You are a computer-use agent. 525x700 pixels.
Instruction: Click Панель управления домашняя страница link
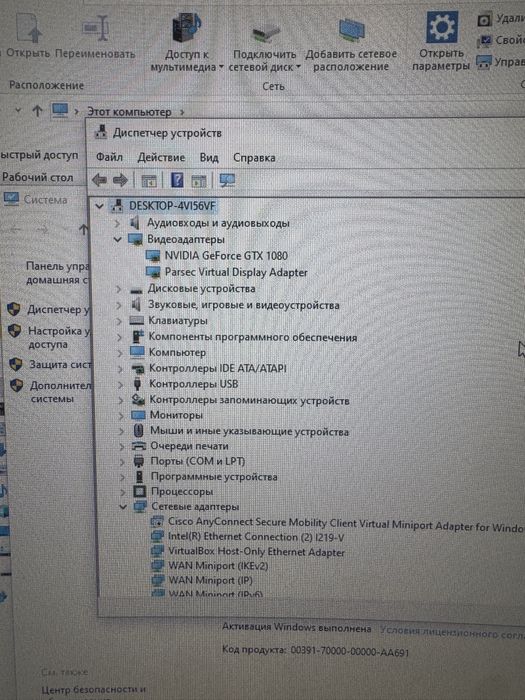(x=58, y=273)
